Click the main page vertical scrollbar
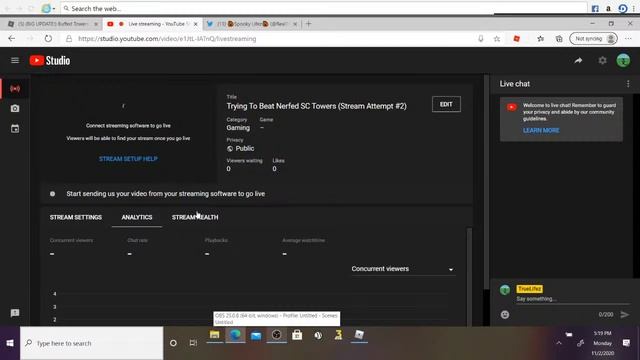 (x=486, y=182)
